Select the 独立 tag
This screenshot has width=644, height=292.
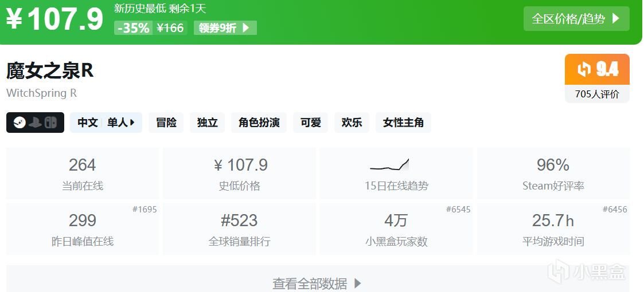tap(208, 123)
